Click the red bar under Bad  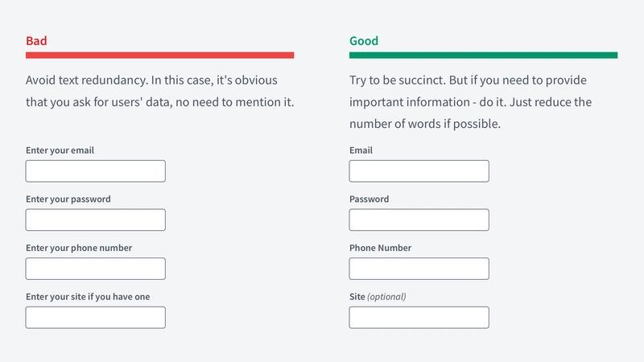(x=159, y=56)
